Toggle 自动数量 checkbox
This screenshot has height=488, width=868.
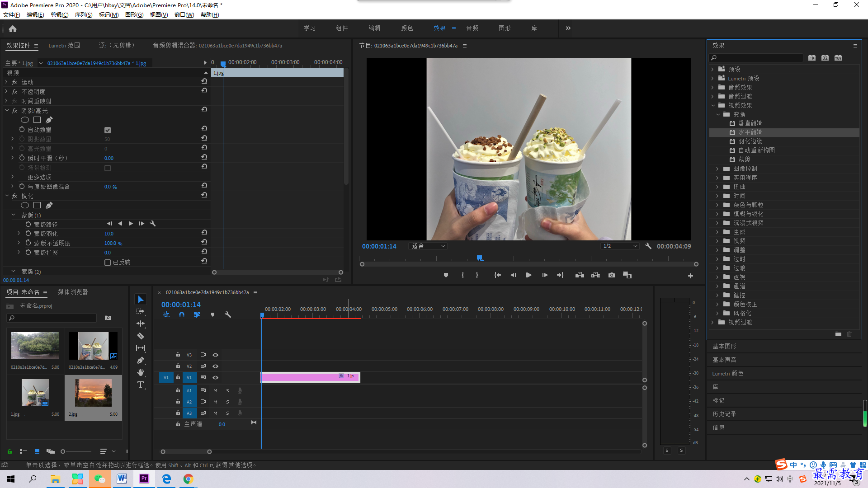point(108,130)
